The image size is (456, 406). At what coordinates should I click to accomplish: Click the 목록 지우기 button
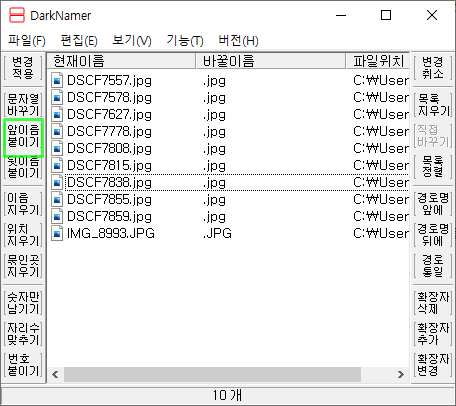433,105
